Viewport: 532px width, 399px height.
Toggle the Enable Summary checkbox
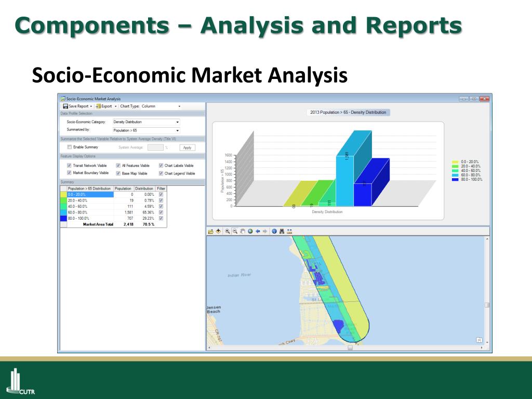[x=70, y=147]
